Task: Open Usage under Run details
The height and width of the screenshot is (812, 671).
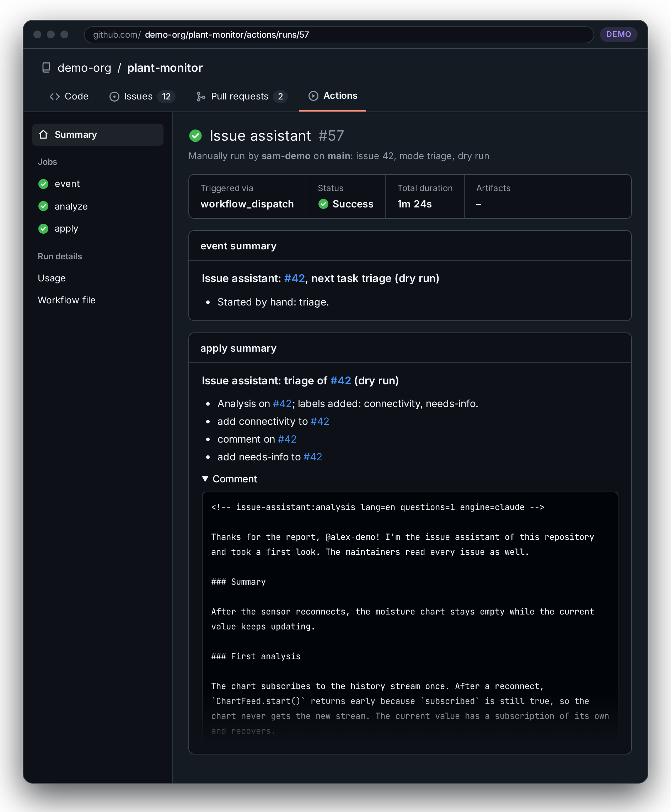Action: tap(52, 278)
